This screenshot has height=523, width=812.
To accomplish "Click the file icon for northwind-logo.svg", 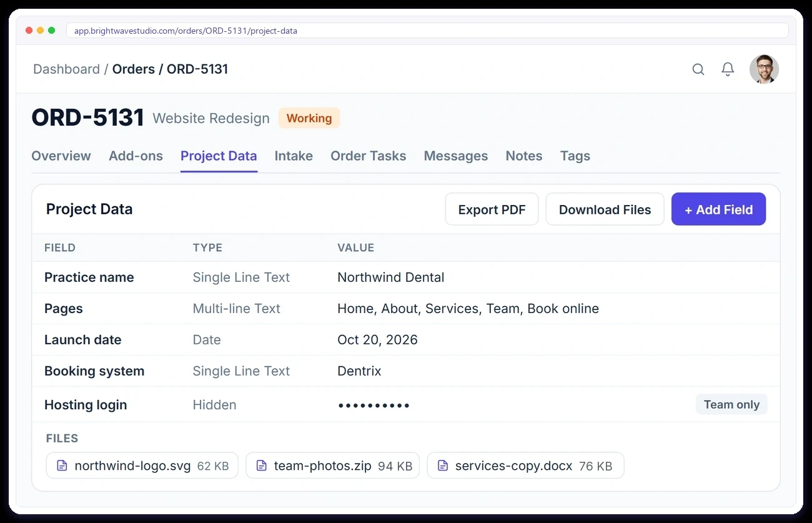I will (62, 466).
